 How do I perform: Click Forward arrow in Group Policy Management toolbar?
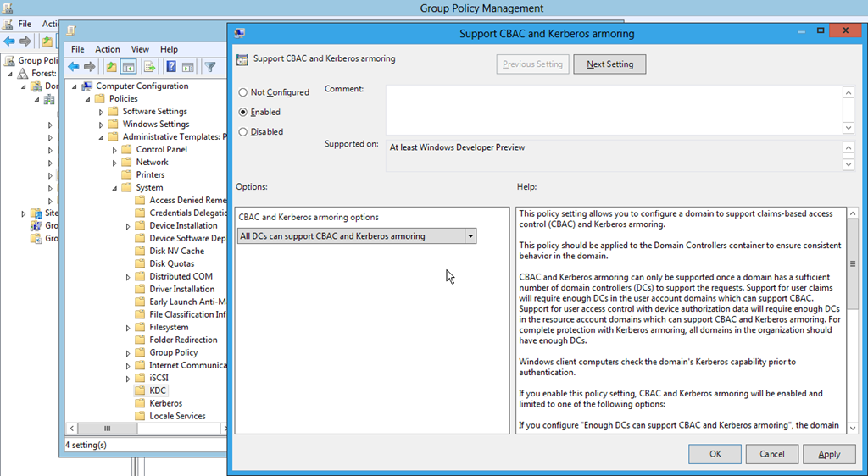click(x=25, y=42)
